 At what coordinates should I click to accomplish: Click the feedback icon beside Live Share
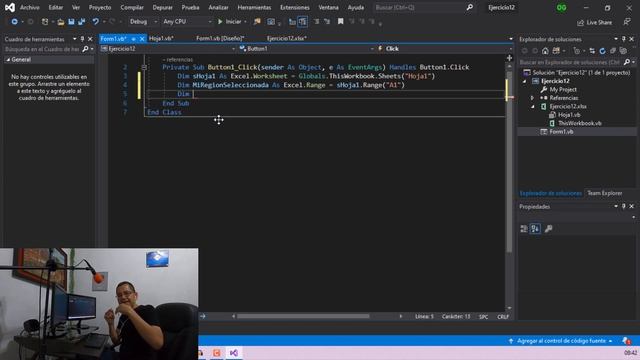627,22
